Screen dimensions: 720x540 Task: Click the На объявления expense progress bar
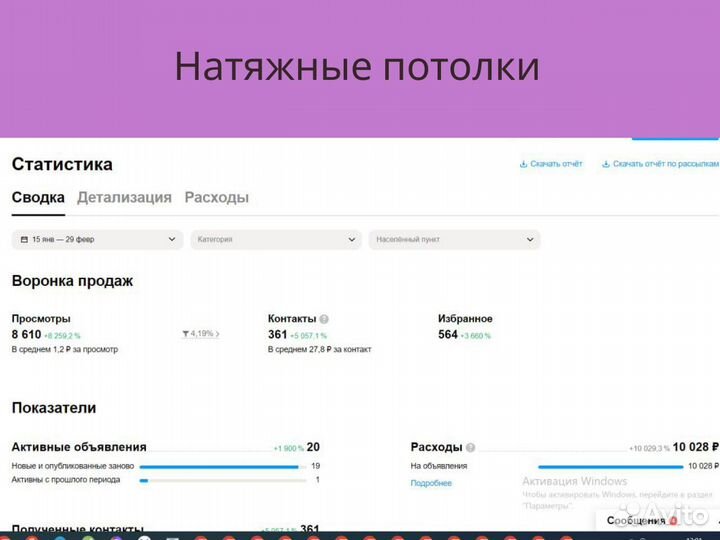(611, 467)
